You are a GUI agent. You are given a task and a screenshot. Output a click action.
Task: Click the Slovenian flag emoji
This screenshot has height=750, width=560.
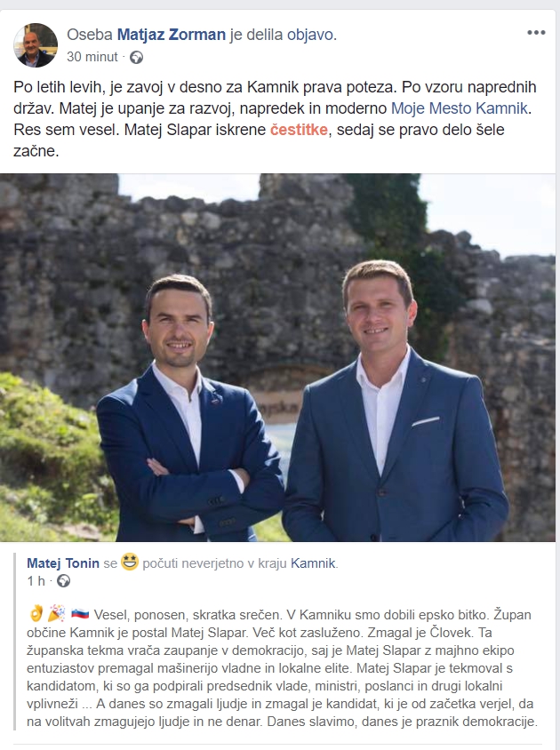point(80,614)
